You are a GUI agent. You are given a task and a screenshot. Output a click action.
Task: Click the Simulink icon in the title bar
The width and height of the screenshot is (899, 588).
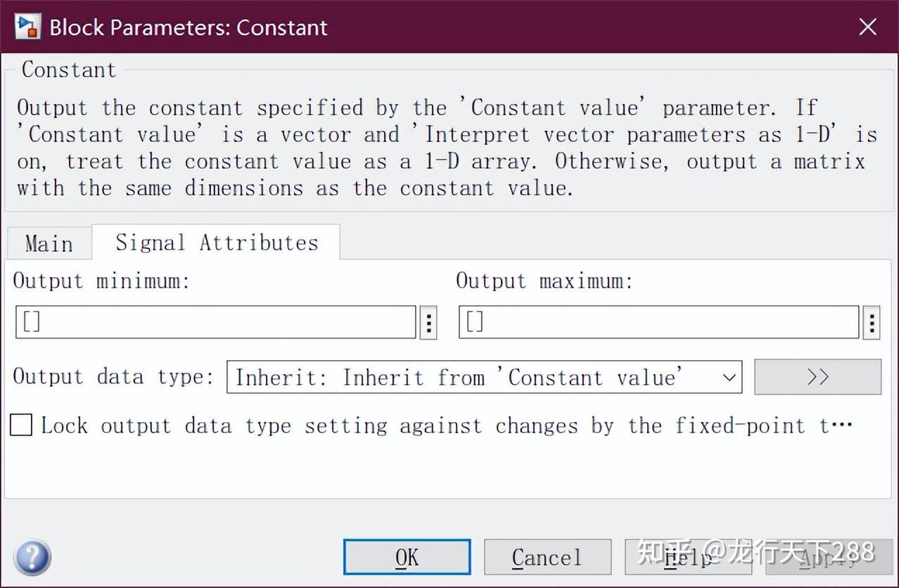pyautogui.click(x=27, y=27)
